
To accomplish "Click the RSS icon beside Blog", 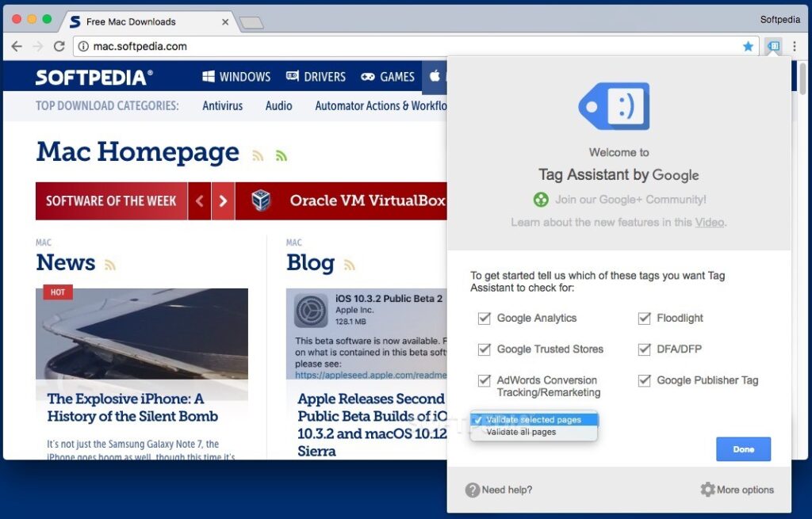I will (350, 265).
